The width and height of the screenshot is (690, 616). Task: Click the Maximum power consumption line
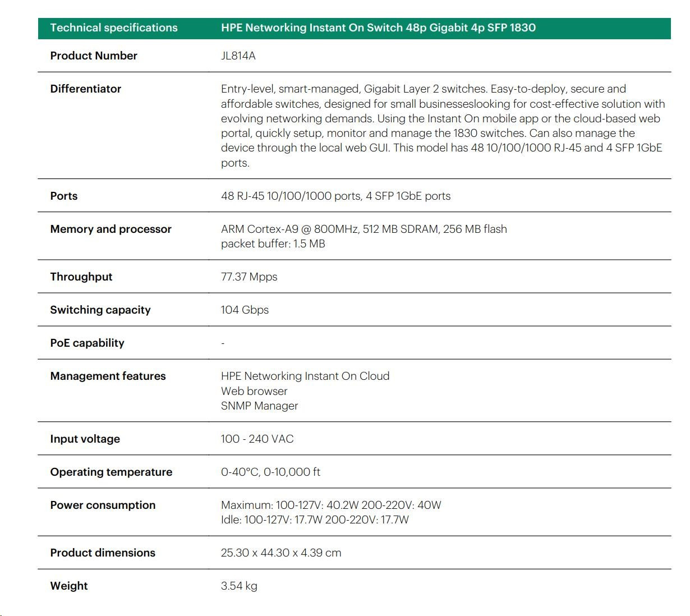point(331,505)
